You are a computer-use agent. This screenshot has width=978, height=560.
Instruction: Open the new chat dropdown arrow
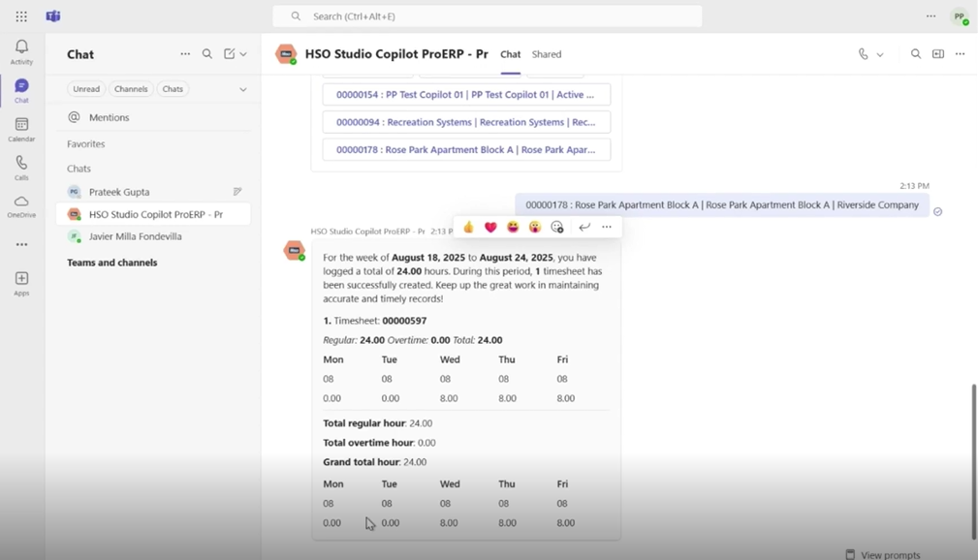[x=243, y=54]
